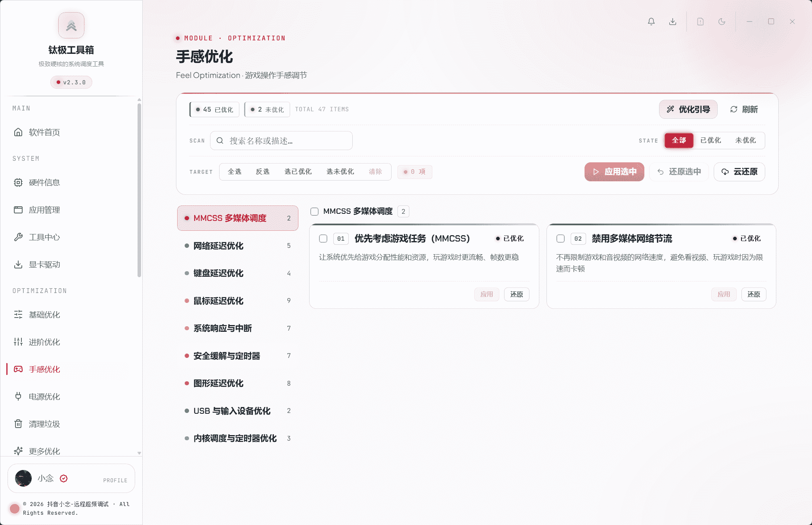
Task: Click 还原选中 restore selected button
Action: pos(679,172)
